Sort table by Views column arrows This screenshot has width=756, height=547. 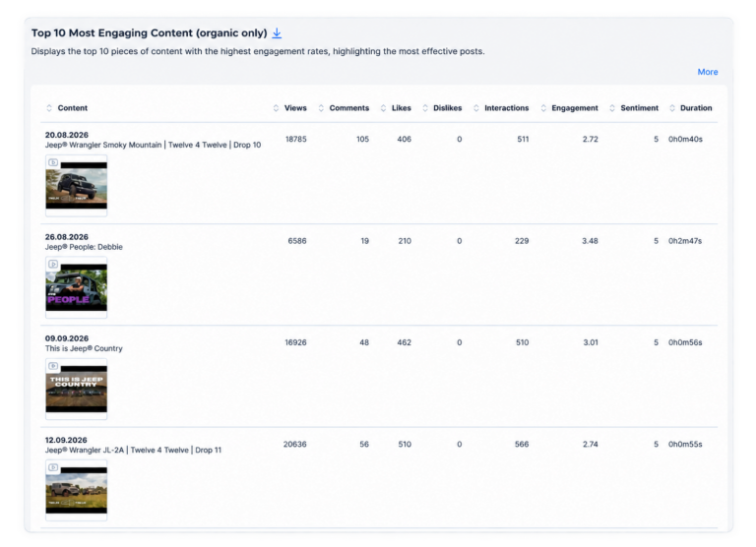[276, 108]
